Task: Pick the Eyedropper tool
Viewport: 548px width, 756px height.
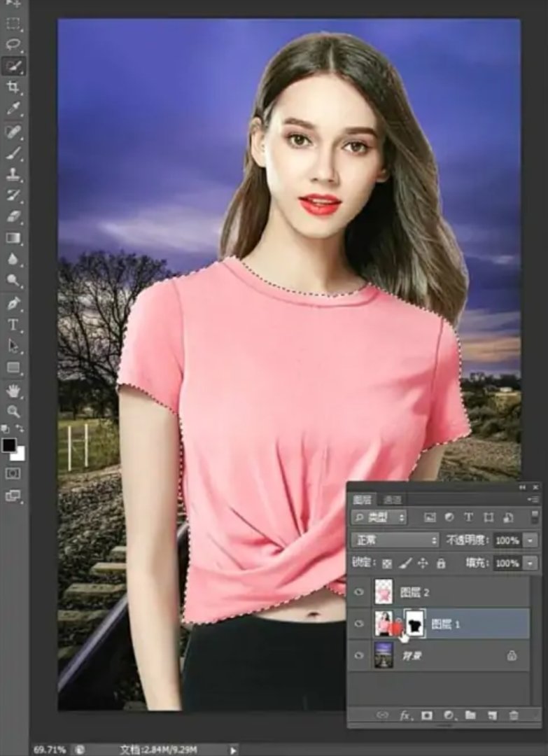Action: click(x=13, y=108)
